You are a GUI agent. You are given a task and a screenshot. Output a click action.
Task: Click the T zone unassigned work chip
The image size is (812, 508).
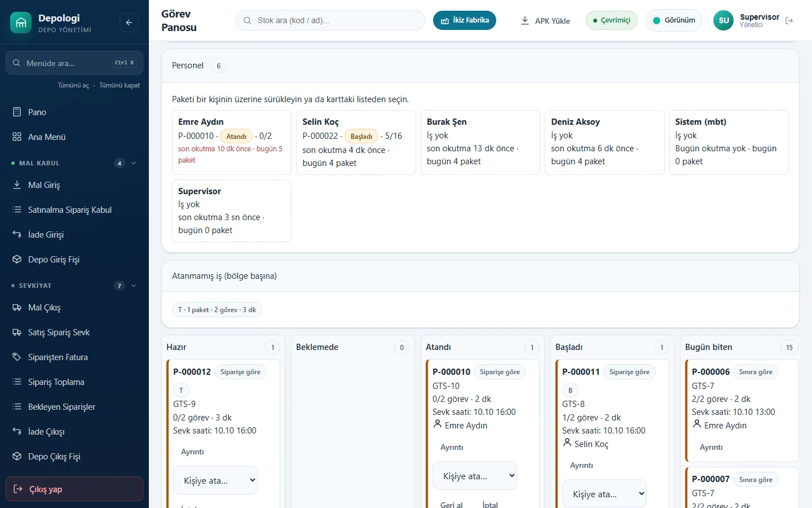(x=217, y=310)
